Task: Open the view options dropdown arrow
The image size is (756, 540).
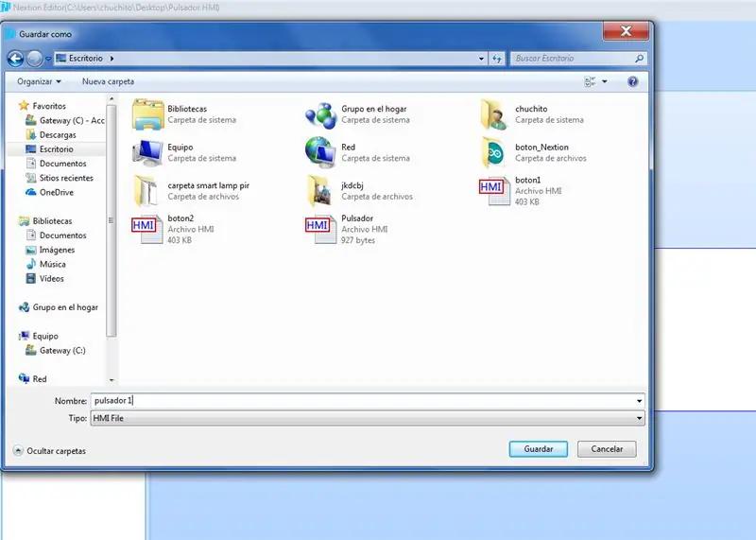Action: tap(605, 81)
